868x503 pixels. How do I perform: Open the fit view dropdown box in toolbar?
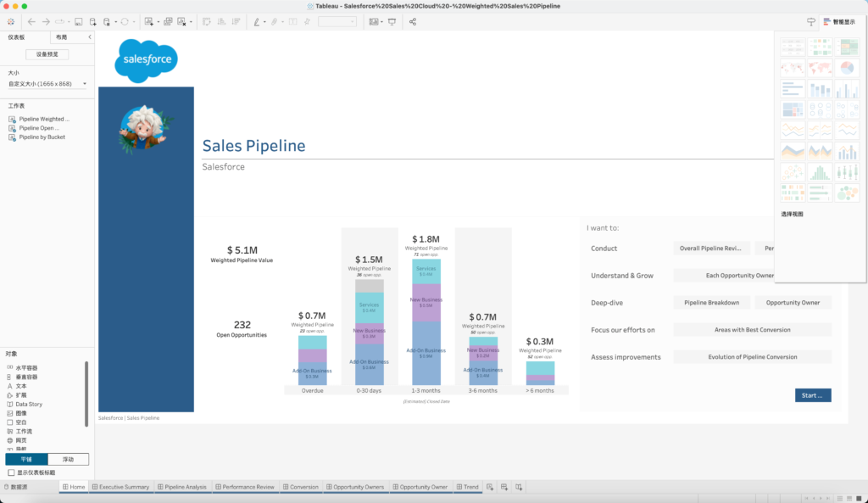click(x=337, y=21)
